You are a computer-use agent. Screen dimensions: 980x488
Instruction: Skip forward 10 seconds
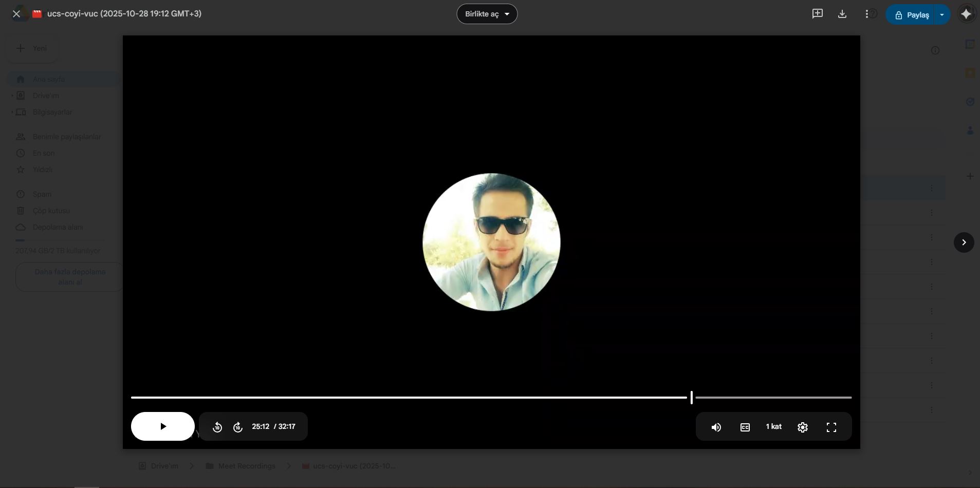238,427
